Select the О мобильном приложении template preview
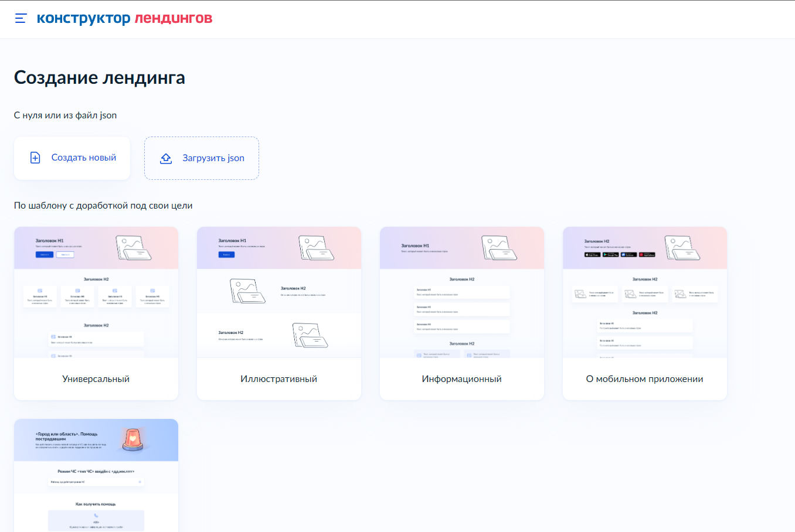The image size is (795, 532). click(645, 292)
